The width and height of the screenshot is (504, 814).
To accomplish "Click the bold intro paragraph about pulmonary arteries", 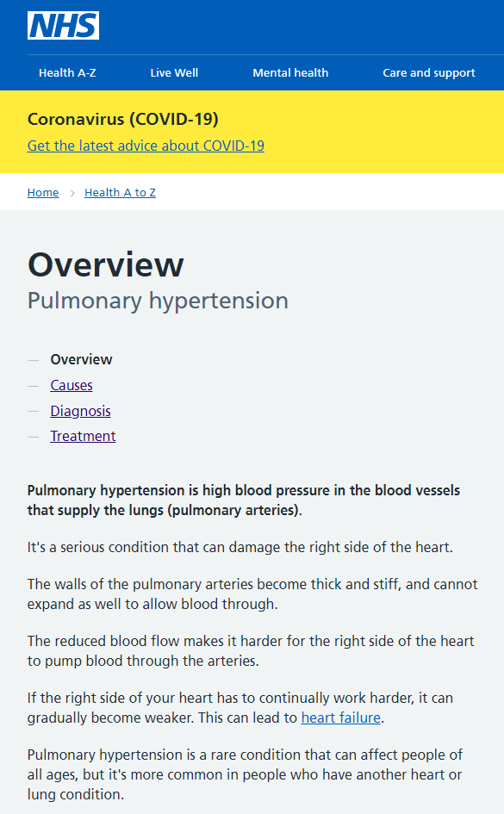I will point(244,500).
